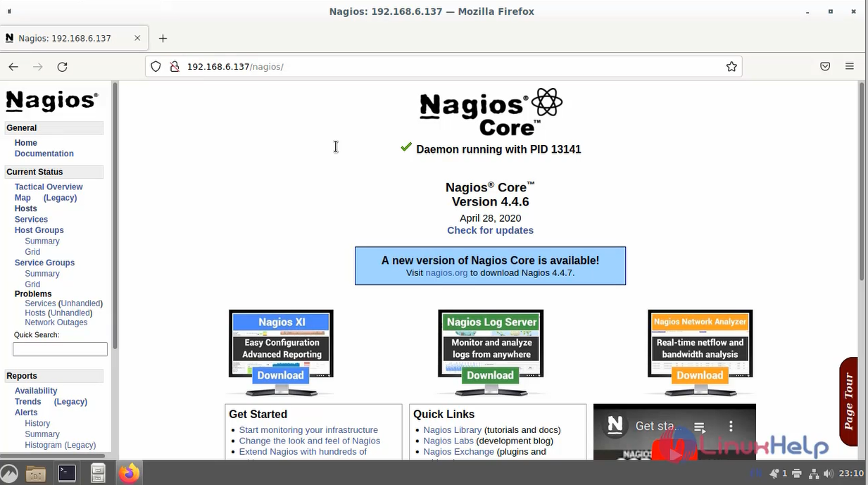Open the Home link in sidebar
The image size is (868, 485).
[x=26, y=143]
